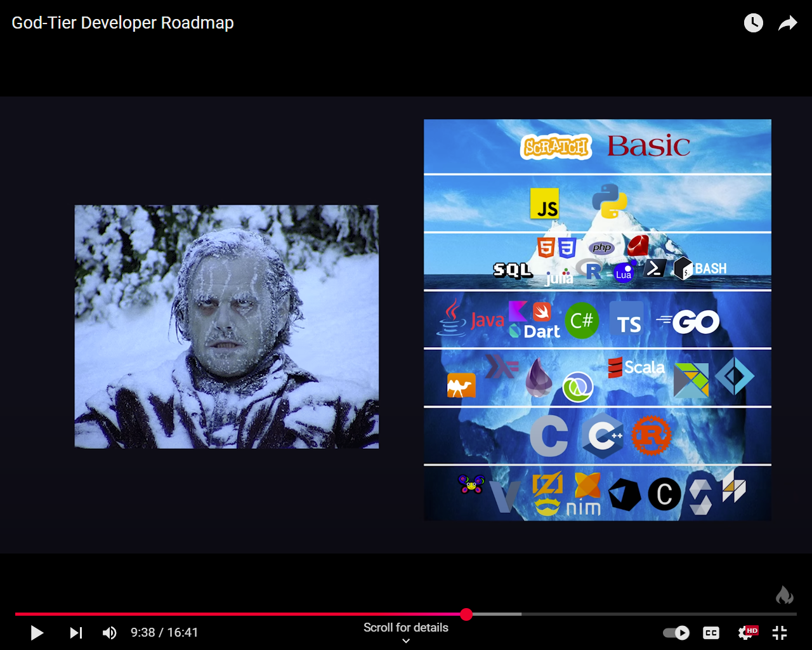Click the black circle C logo

tap(664, 494)
